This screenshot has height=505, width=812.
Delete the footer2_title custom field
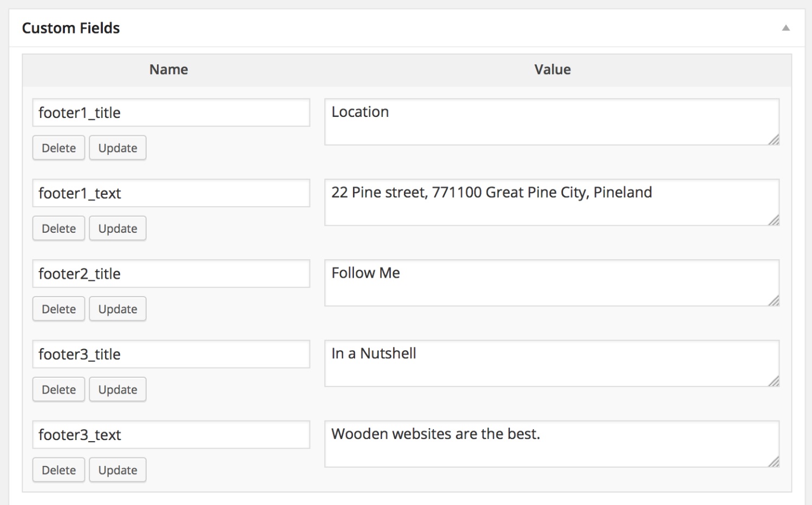(58, 309)
